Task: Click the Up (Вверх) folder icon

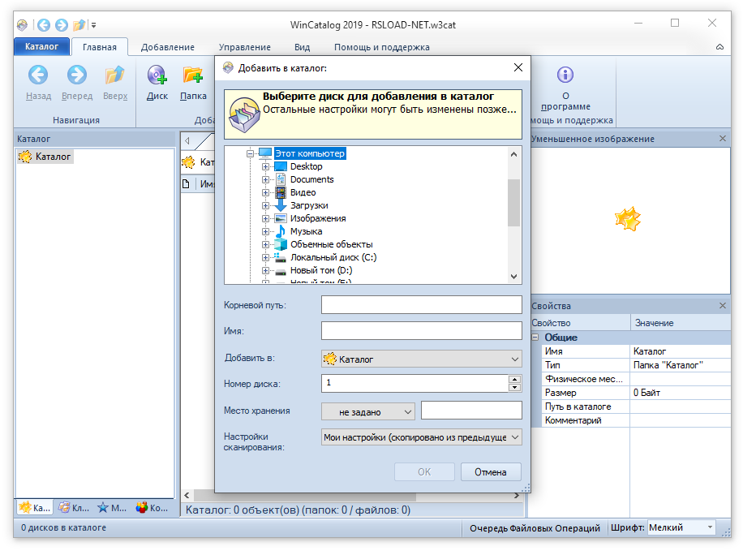Action: (114, 75)
